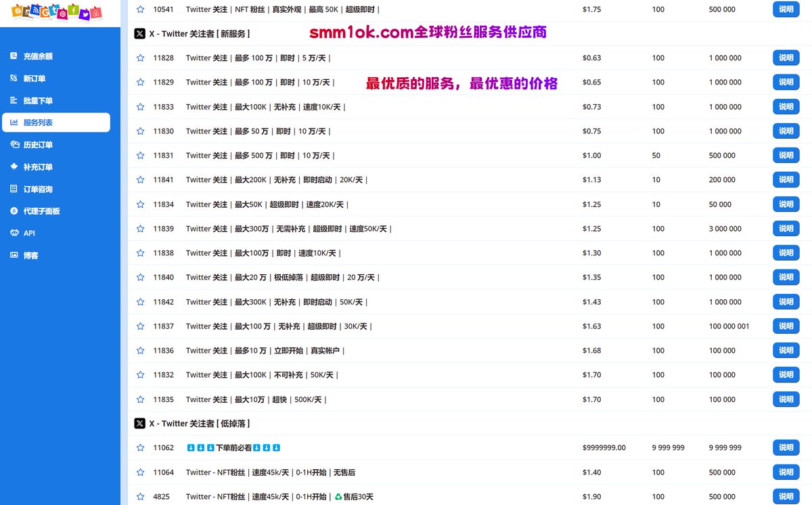This screenshot has height=505, width=812.
Task: Click 说明 button in row 11842
Action: click(x=786, y=302)
